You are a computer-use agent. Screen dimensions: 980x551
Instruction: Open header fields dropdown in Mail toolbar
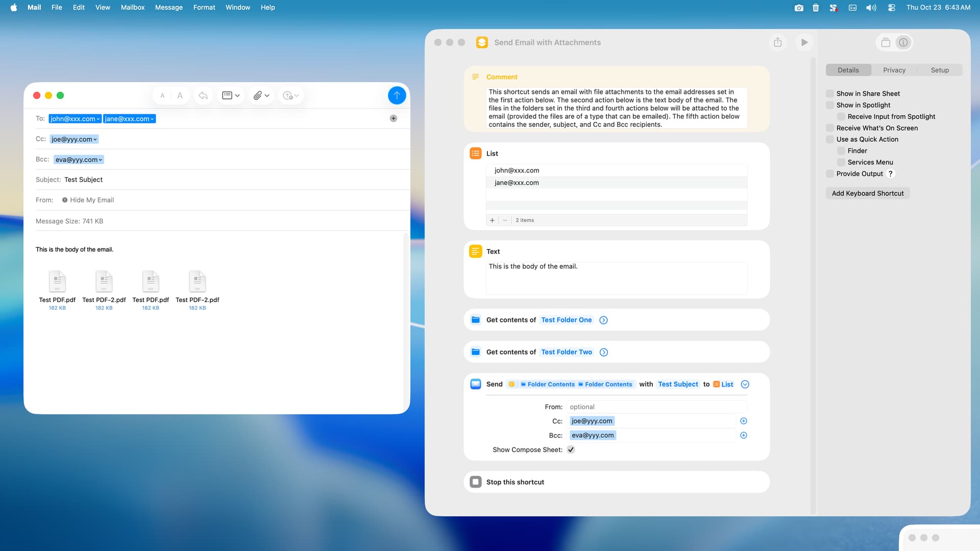[x=231, y=95]
